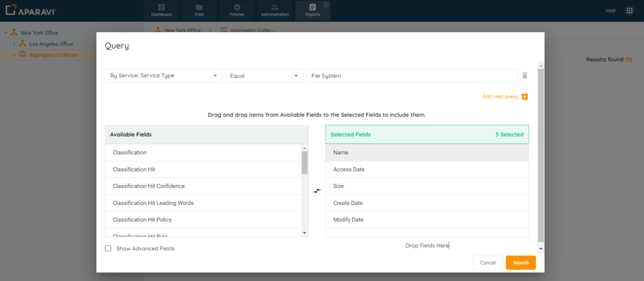Screen dimensions: 644x281
Task: Collapse the New York Office tree node
Action: (5, 33)
